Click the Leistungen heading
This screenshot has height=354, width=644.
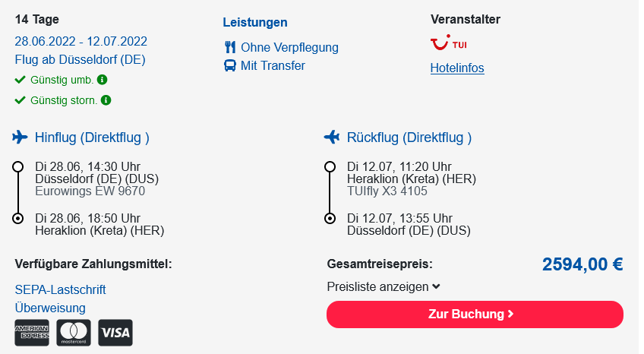coord(255,22)
